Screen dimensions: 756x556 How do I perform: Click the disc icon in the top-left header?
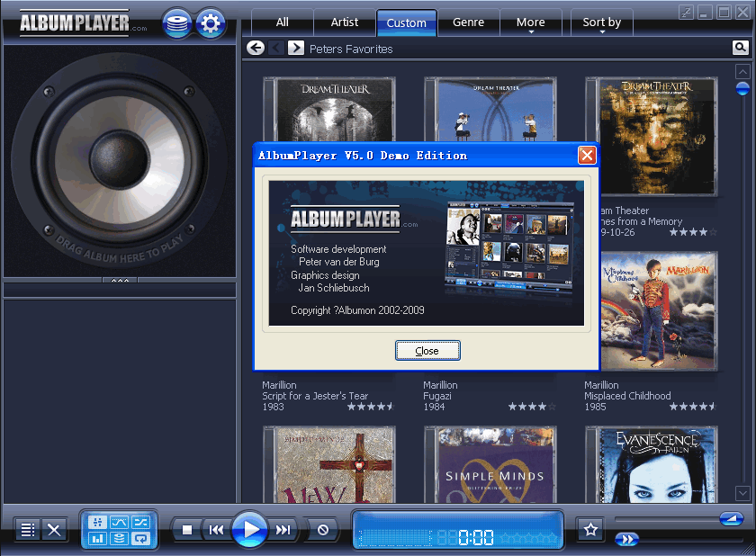point(177,23)
